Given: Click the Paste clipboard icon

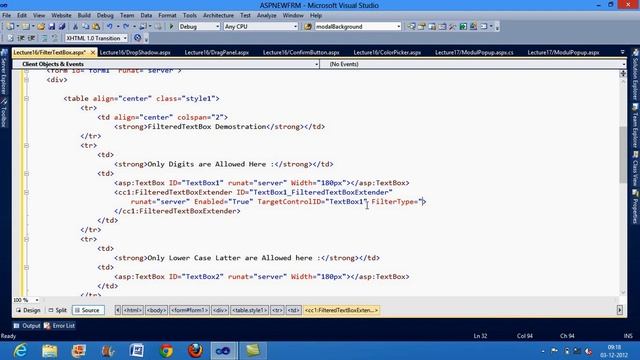Looking at the screenshot, I should point(96,27).
